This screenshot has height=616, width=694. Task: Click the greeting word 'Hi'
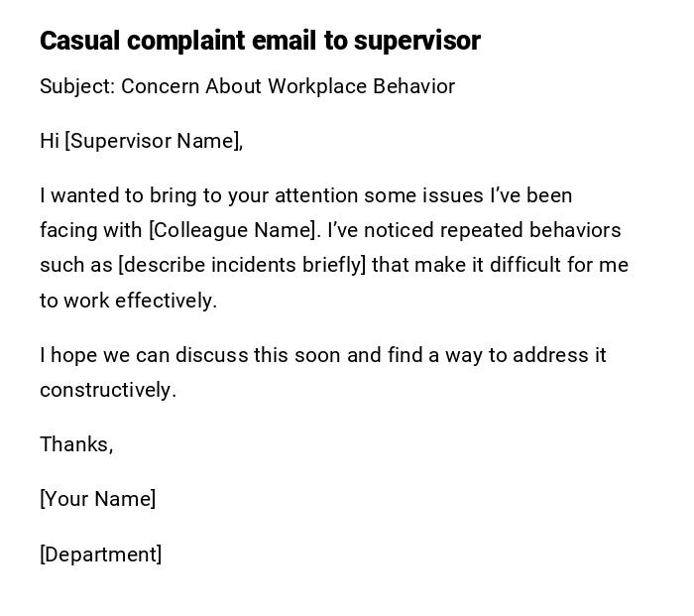click(50, 141)
